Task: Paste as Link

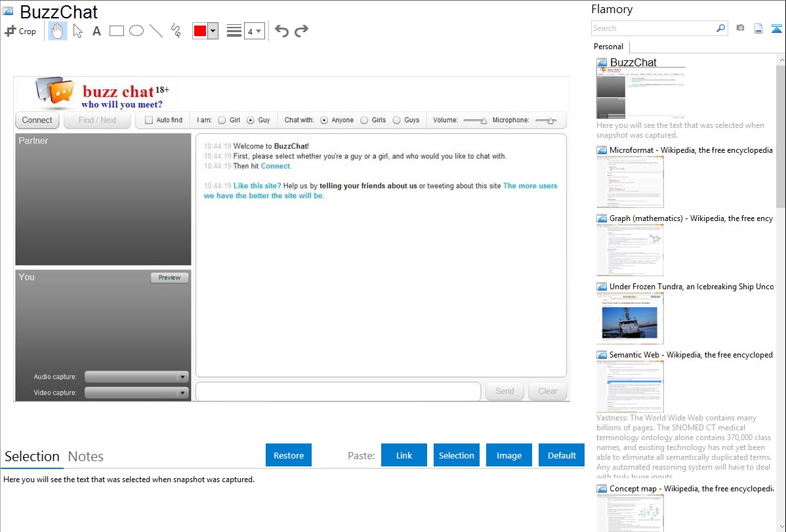Action: tap(404, 455)
